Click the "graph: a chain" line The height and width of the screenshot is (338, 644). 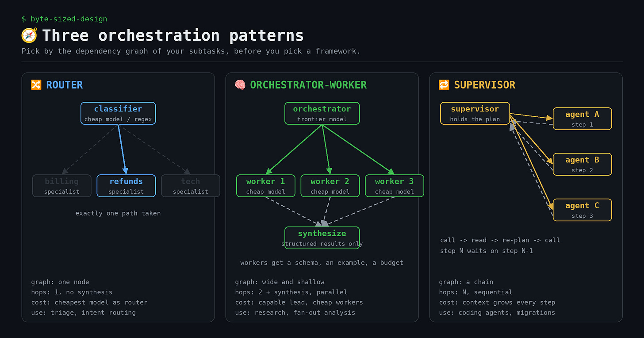tap(466, 282)
